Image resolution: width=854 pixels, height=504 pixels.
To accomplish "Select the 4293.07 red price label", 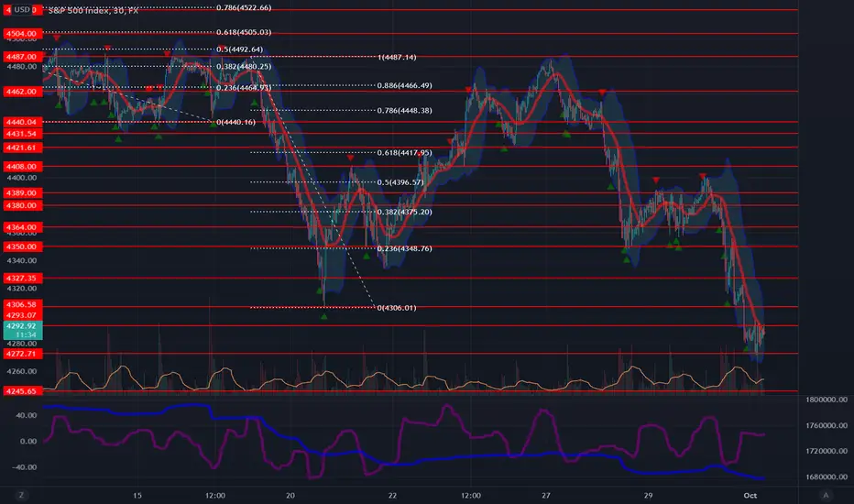I will (21, 315).
